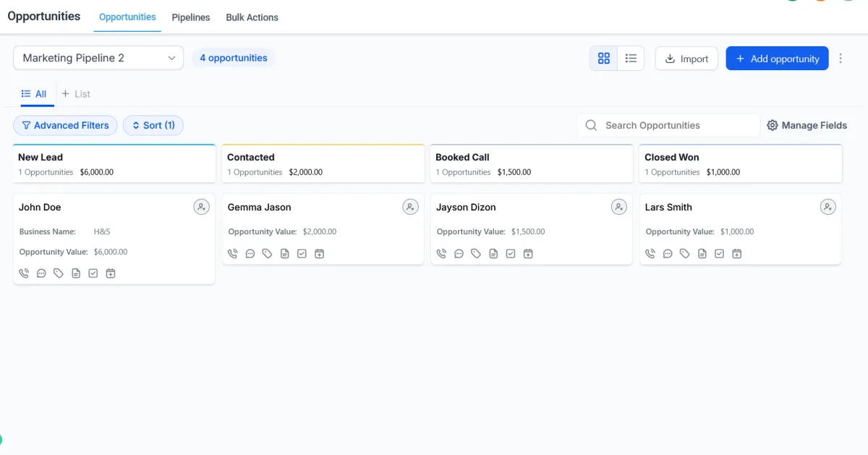The height and width of the screenshot is (455, 868).
Task: Open conversation icon on Gemma Jason card
Action: 250,254
